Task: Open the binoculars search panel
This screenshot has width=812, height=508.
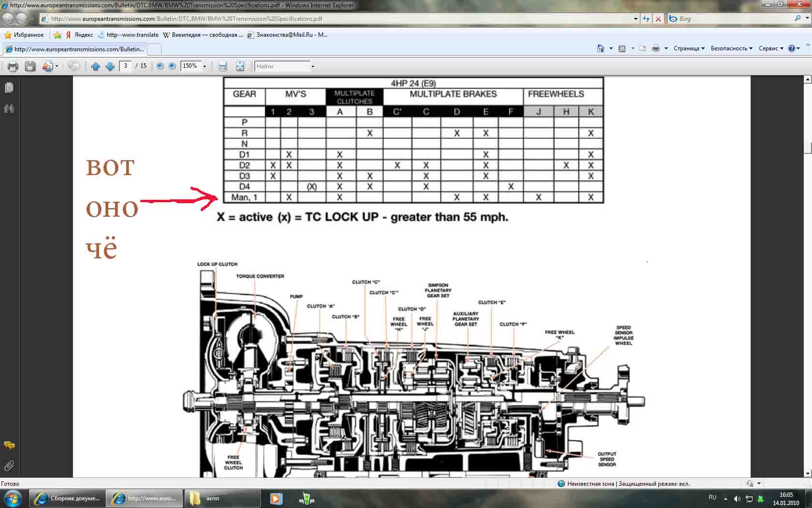Action: (x=9, y=109)
